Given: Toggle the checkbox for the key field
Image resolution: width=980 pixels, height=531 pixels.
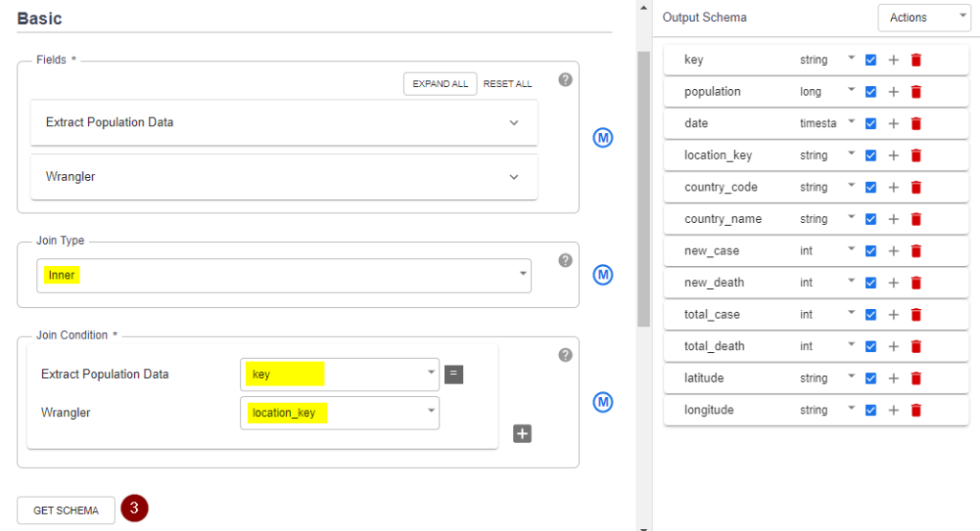Looking at the screenshot, I should [871, 60].
